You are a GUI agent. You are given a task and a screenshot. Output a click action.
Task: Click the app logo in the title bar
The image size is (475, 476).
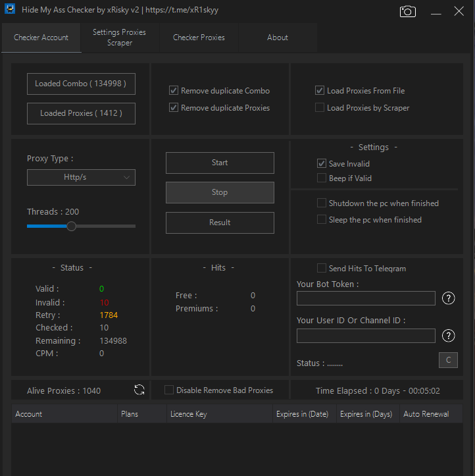[x=10, y=11]
